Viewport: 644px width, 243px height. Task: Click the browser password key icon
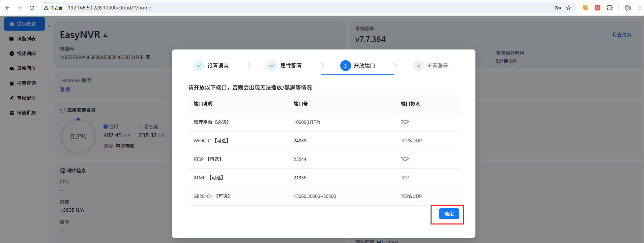tap(558, 8)
